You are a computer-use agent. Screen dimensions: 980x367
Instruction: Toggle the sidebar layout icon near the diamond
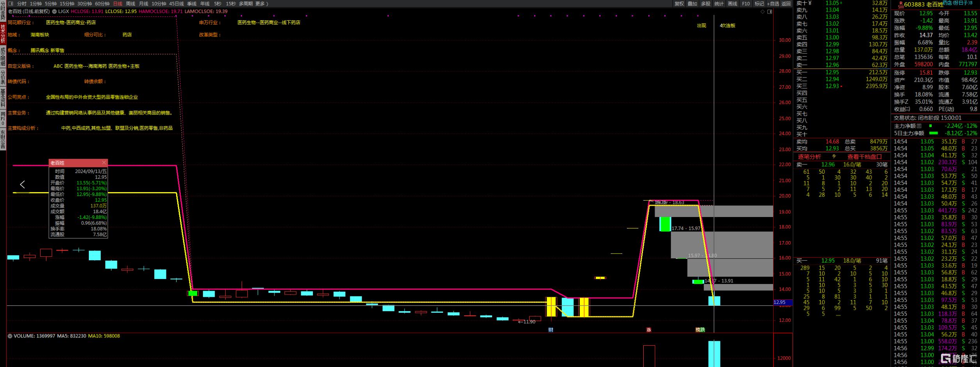[770, 12]
